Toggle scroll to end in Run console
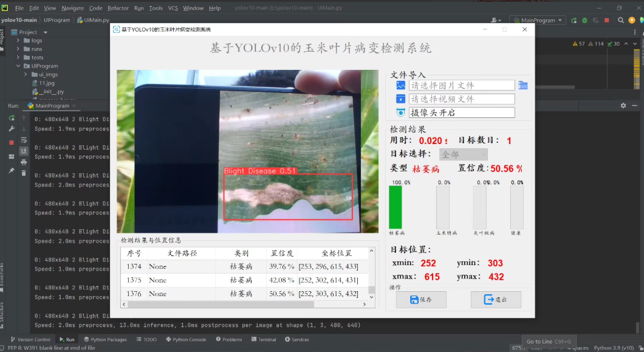644x352 pixels. click(24, 151)
